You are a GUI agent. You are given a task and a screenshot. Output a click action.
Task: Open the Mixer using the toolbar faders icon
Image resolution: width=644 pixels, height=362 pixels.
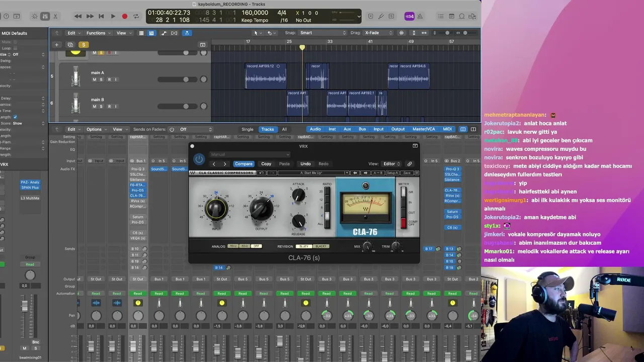pyautogui.click(x=45, y=16)
